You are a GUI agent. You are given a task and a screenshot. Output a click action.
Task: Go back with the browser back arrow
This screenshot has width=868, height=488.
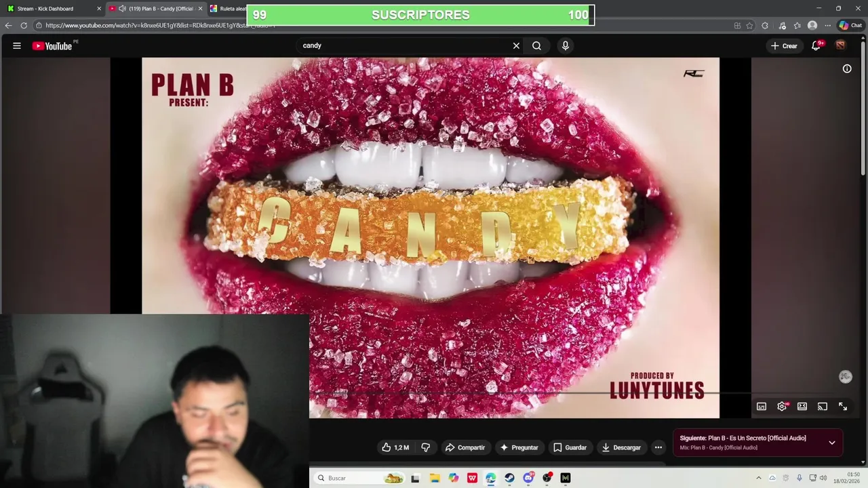(x=8, y=25)
